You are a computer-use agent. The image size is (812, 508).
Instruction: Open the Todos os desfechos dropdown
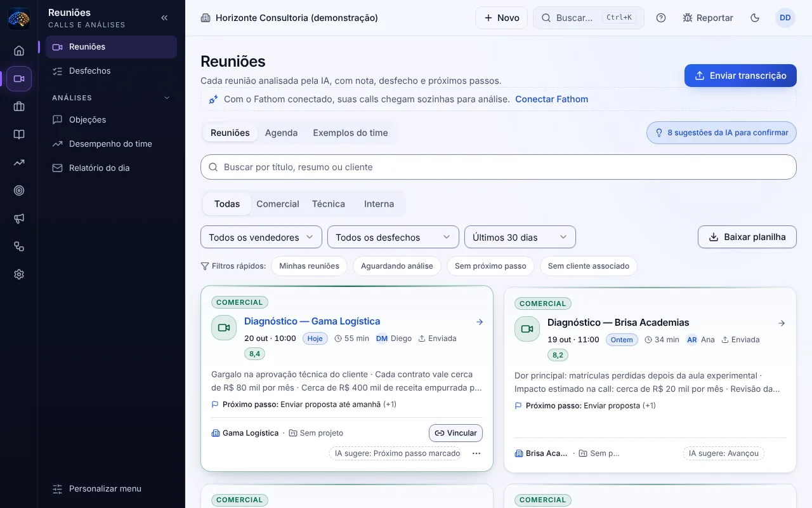click(393, 237)
